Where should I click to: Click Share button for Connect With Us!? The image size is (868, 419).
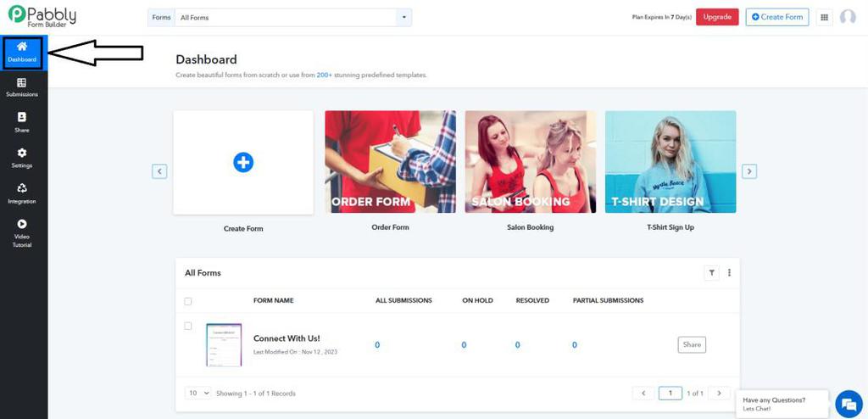[x=692, y=344]
